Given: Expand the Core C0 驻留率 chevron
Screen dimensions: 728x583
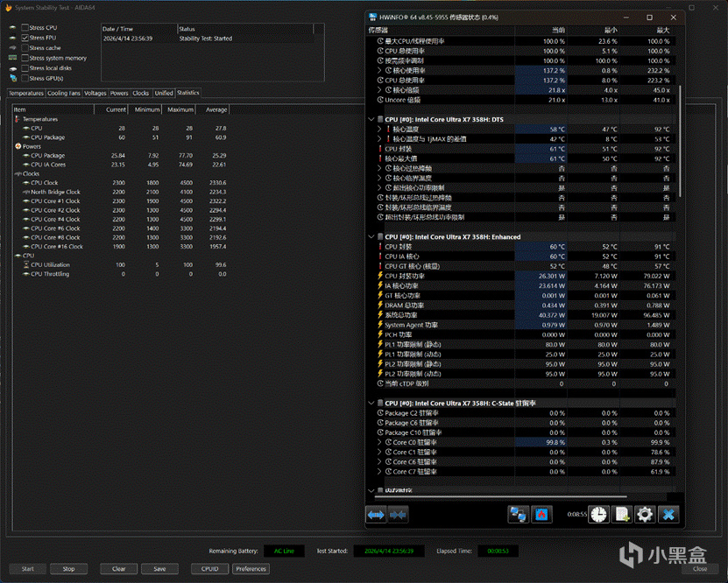Looking at the screenshot, I should tap(379, 442).
